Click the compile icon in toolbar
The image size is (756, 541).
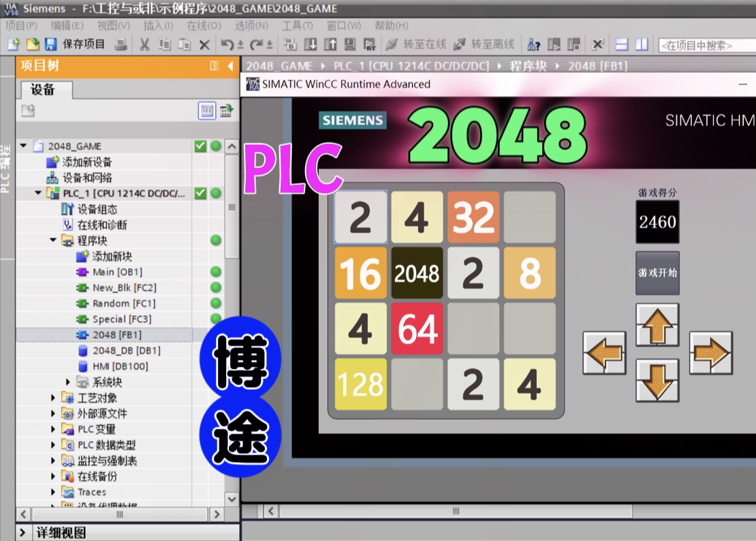coord(290,45)
